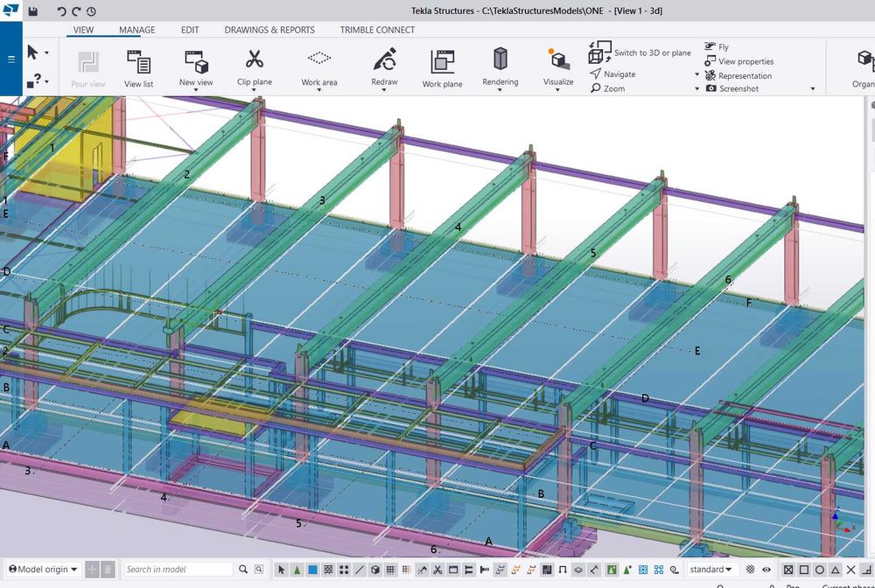Click the Work plane tool
Image resolution: width=875 pixels, height=588 pixels.
tap(442, 68)
